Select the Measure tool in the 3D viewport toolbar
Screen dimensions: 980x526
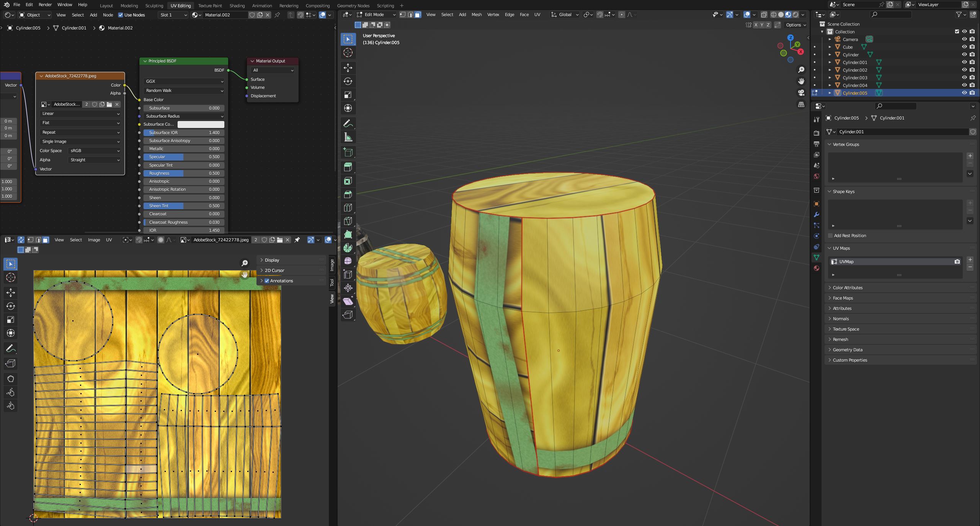(348, 136)
